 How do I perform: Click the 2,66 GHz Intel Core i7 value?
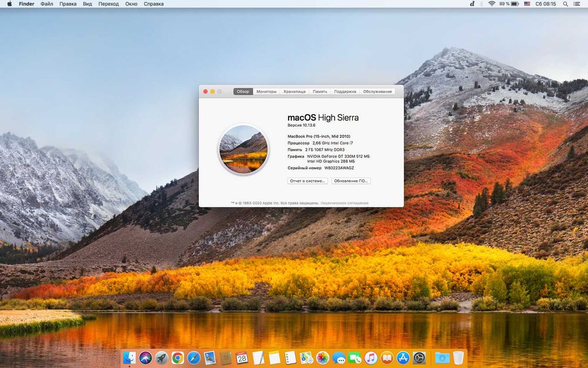click(x=333, y=143)
